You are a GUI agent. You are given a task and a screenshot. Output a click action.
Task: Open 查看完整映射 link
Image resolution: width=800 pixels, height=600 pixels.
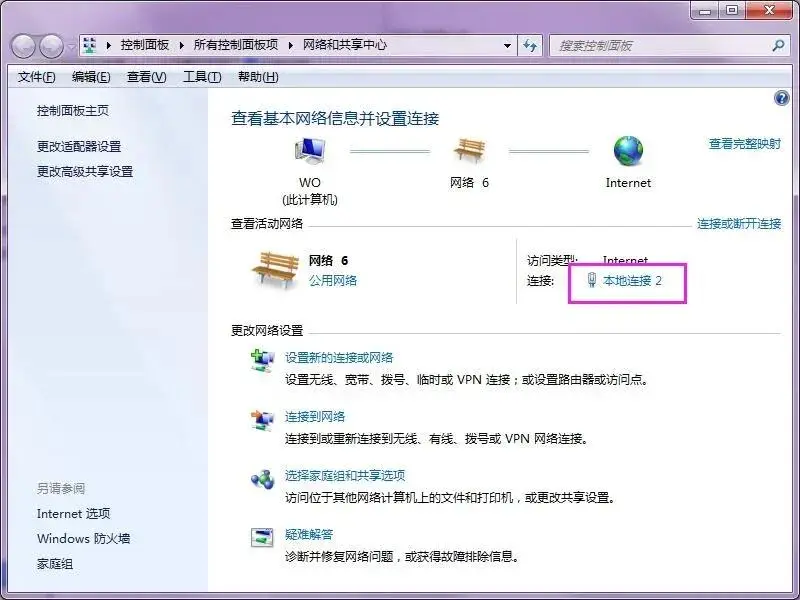click(x=744, y=144)
